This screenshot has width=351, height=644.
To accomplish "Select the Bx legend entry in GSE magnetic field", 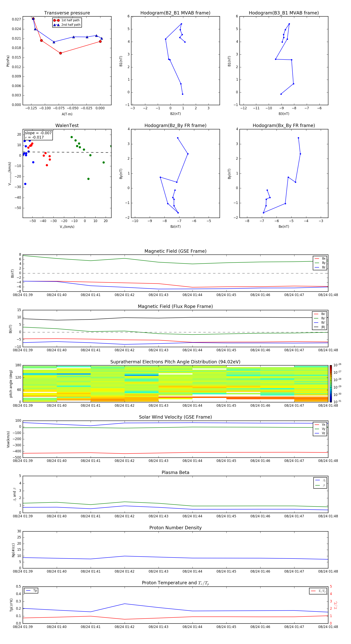I will pos(320,259).
